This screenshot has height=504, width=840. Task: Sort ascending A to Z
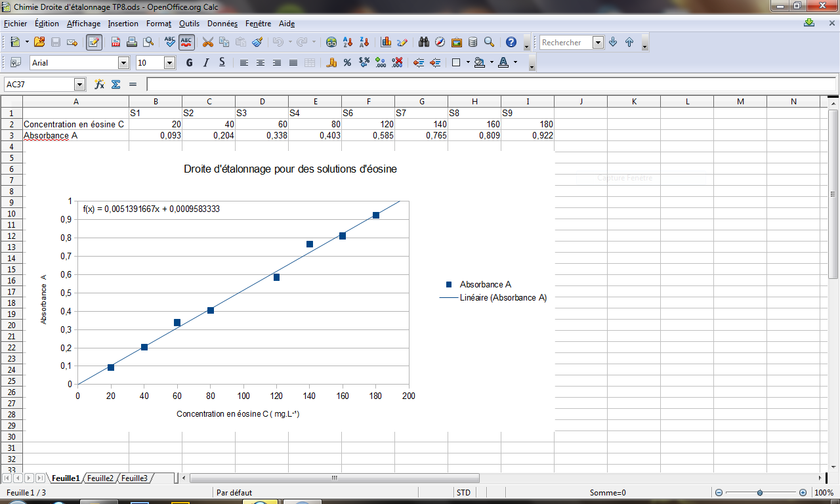pyautogui.click(x=348, y=42)
